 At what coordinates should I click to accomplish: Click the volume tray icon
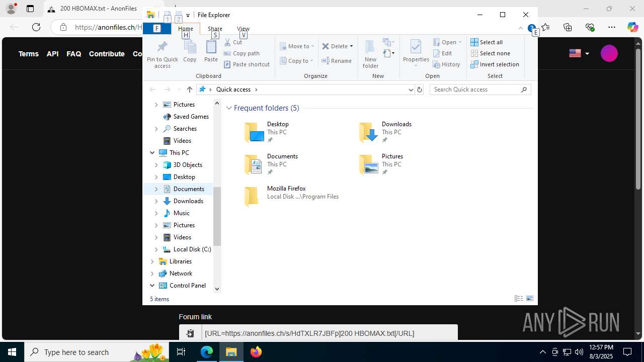click(x=579, y=352)
